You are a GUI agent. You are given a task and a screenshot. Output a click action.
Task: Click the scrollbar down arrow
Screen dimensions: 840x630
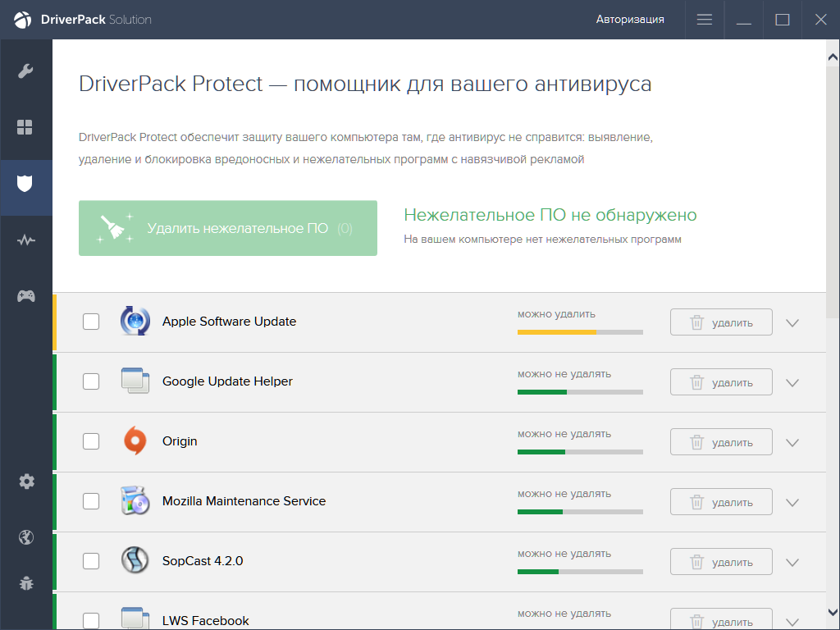pos(833,612)
